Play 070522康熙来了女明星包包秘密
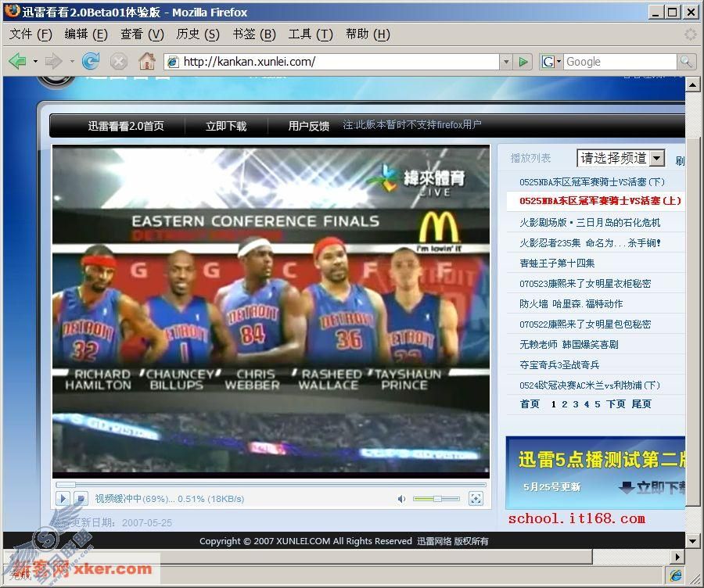This screenshot has height=588, width=704. [x=585, y=324]
